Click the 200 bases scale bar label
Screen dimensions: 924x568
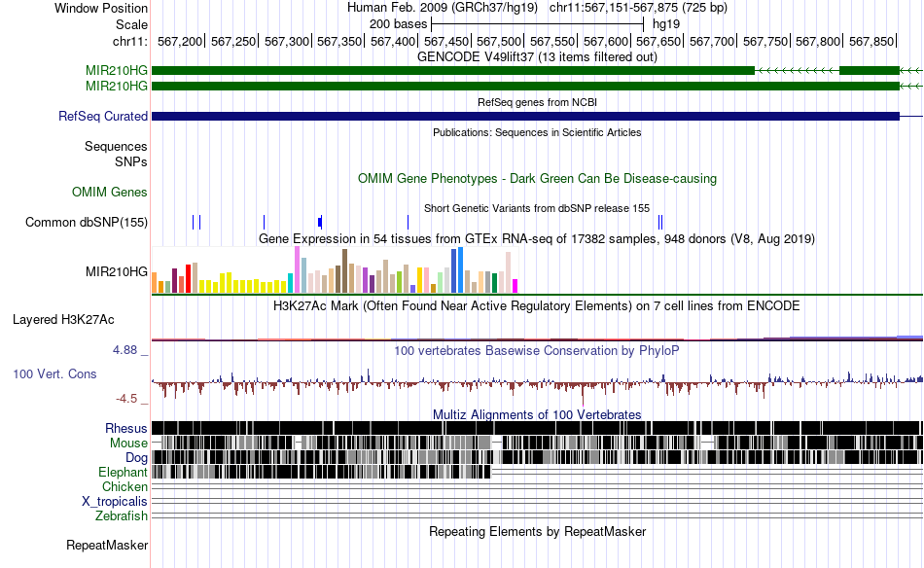pyautogui.click(x=399, y=24)
